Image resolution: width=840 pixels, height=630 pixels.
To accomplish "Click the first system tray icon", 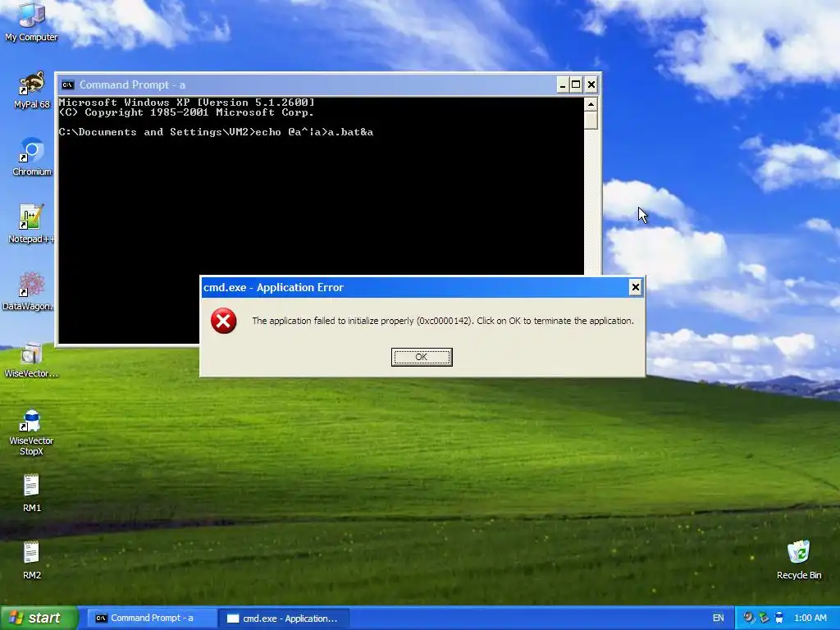I will click(x=749, y=618).
